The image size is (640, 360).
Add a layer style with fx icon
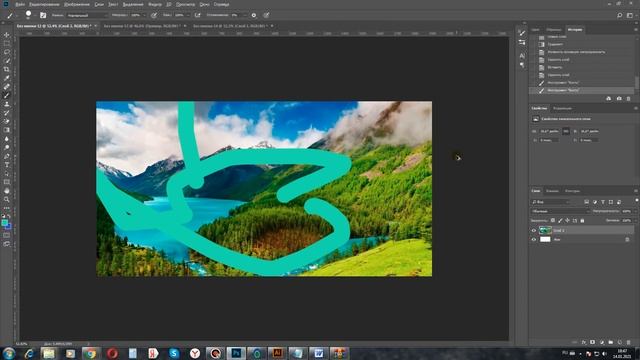pos(584,342)
